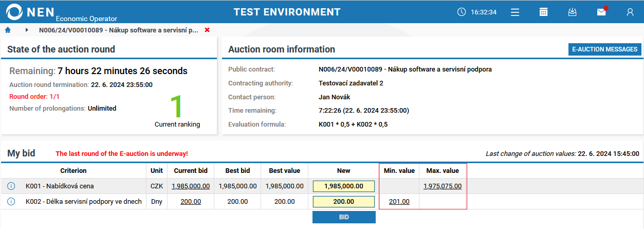Screen dimensions: 644x229
Task: Click the download inbox icon
Action: (573, 12)
